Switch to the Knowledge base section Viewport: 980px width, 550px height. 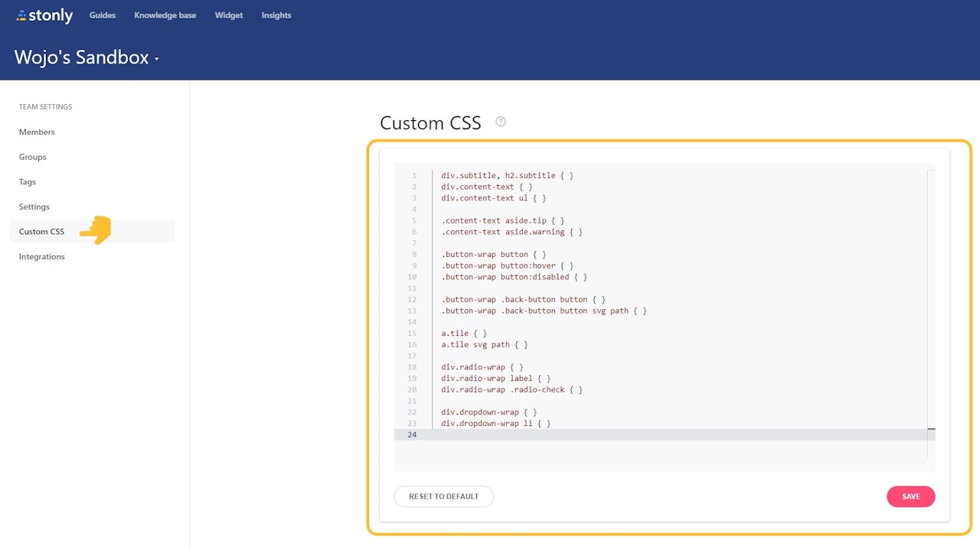[x=165, y=15]
